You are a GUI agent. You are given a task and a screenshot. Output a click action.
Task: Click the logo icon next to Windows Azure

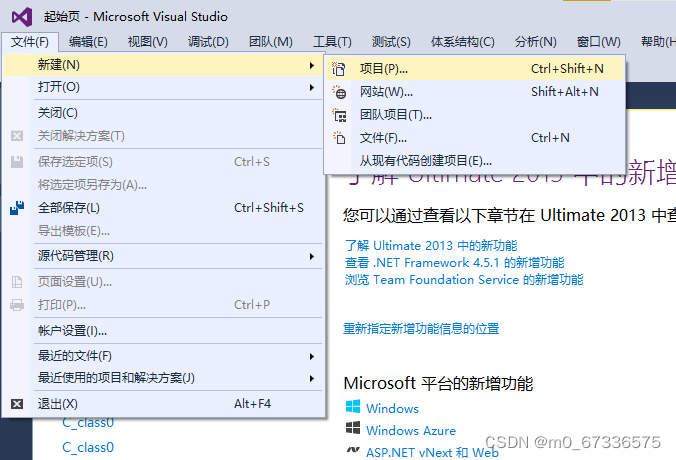pyautogui.click(x=353, y=428)
